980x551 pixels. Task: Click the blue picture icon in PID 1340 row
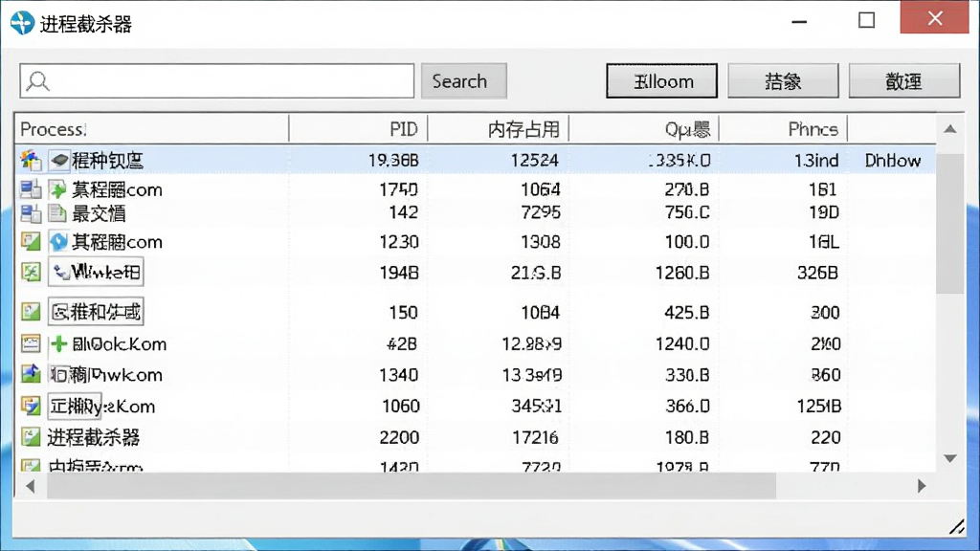[30, 374]
